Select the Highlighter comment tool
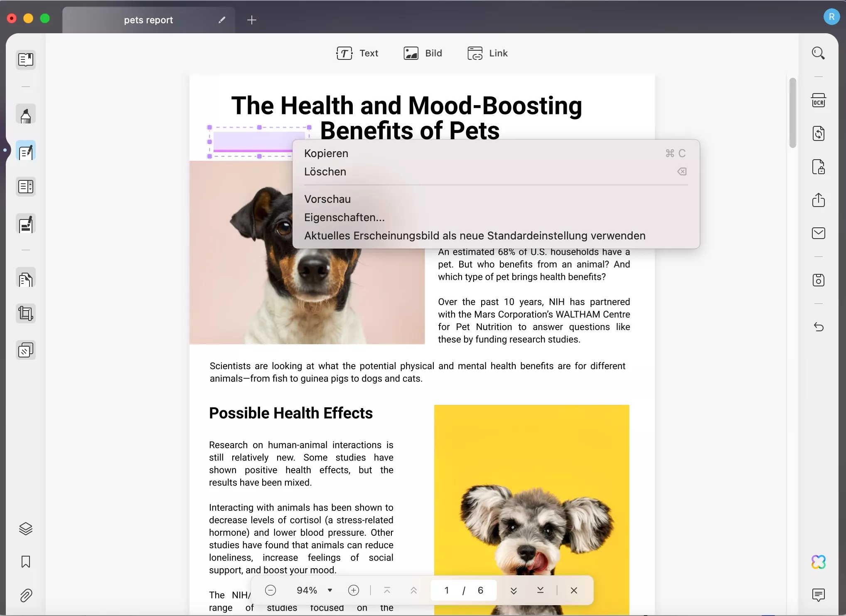Image resolution: width=846 pixels, height=616 pixels. (26, 115)
